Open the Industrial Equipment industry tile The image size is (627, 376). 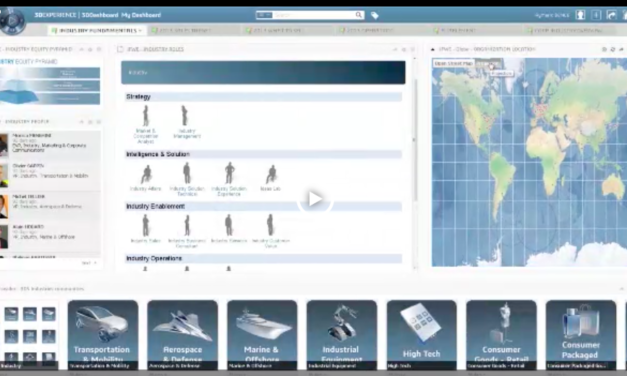[x=341, y=335]
